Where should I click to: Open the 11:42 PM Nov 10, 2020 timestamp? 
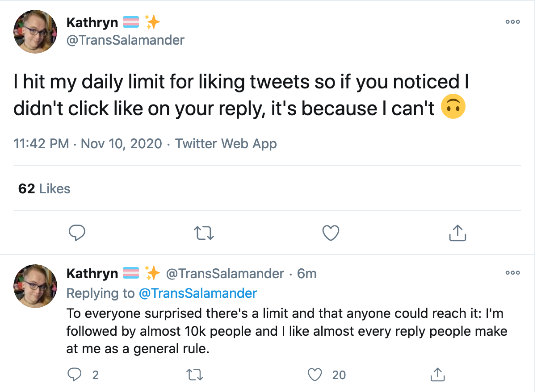[x=88, y=144]
